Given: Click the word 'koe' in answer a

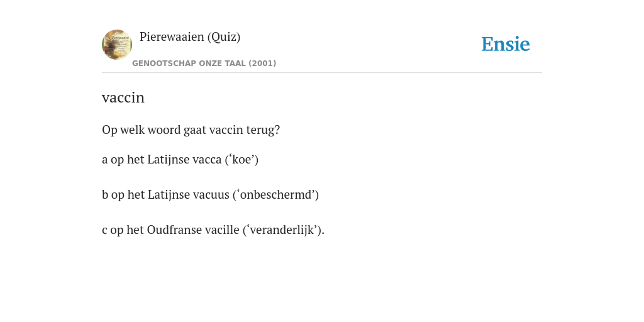Looking at the screenshot, I should pos(241,159).
